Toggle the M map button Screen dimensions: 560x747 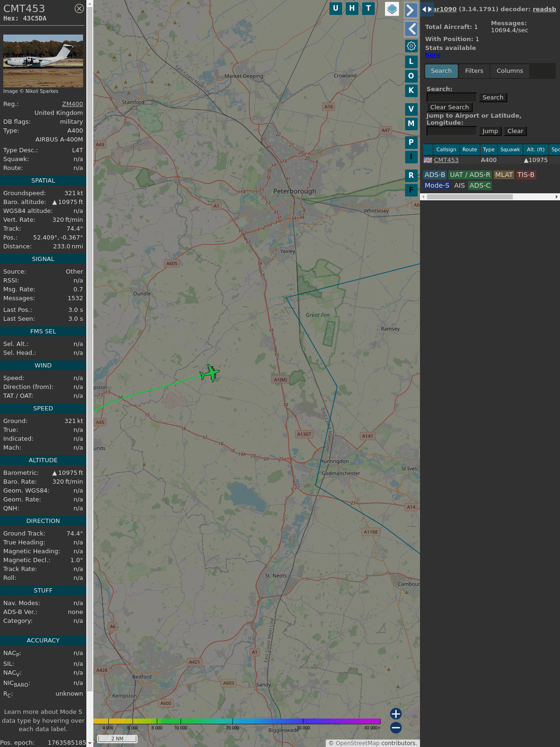[x=411, y=123]
